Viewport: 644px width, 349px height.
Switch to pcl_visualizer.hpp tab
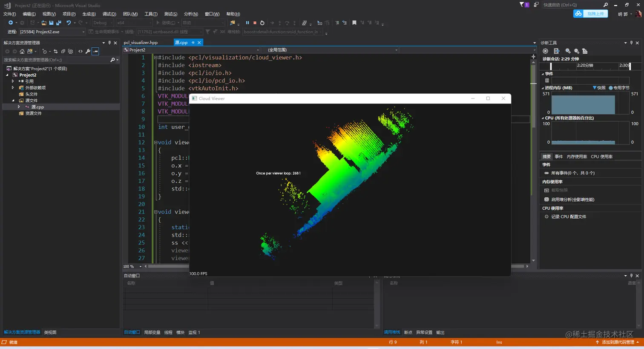coord(141,43)
